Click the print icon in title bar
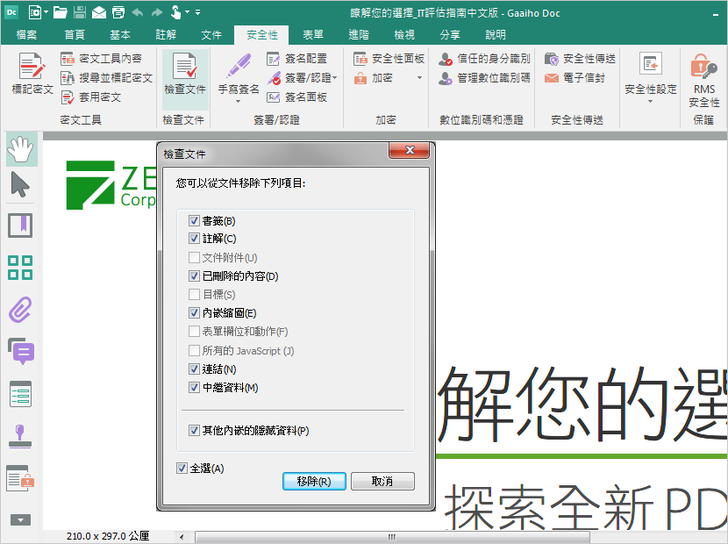The image size is (728, 544). pos(118,13)
